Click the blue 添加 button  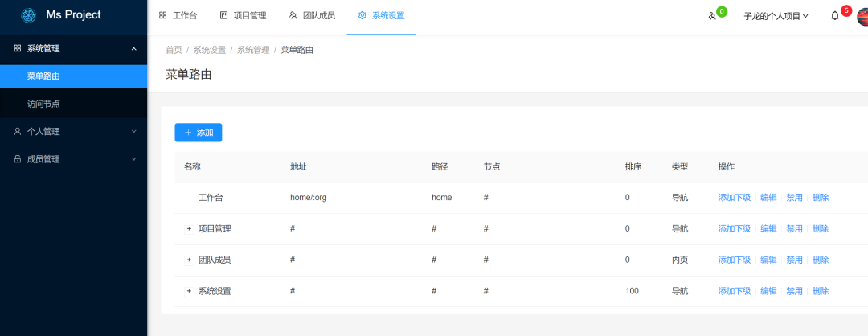click(x=199, y=133)
